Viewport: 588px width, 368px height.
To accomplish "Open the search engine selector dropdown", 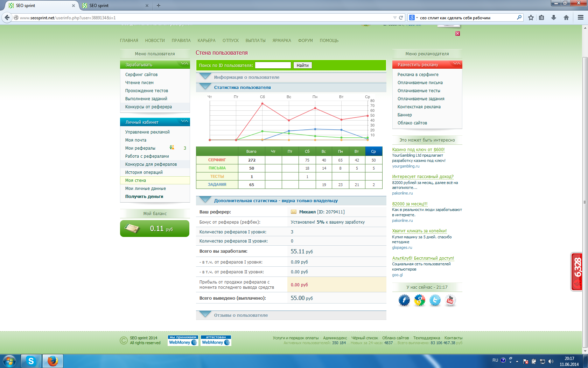I will point(414,18).
